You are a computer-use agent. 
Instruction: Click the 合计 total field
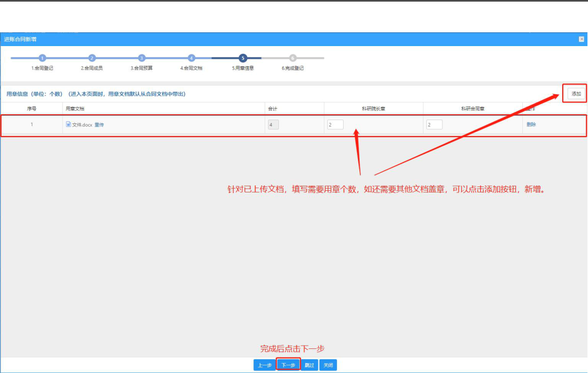(273, 125)
